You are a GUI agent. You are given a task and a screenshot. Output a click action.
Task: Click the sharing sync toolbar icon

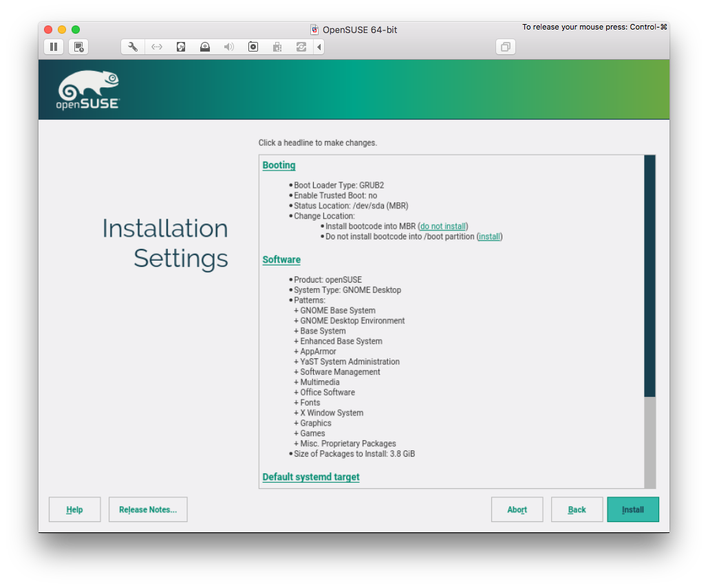[301, 47]
